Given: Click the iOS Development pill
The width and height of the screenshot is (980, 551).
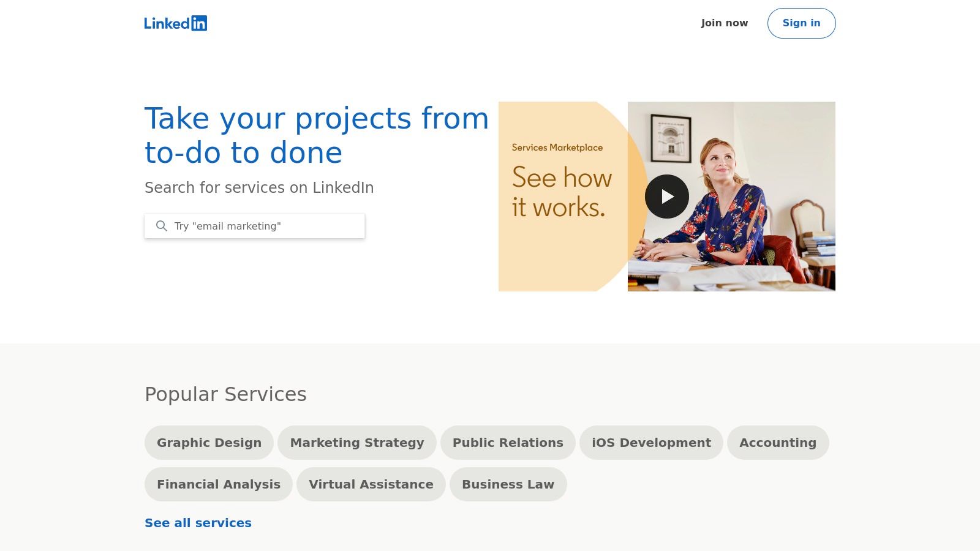Looking at the screenshot, I should pos(651,442).
